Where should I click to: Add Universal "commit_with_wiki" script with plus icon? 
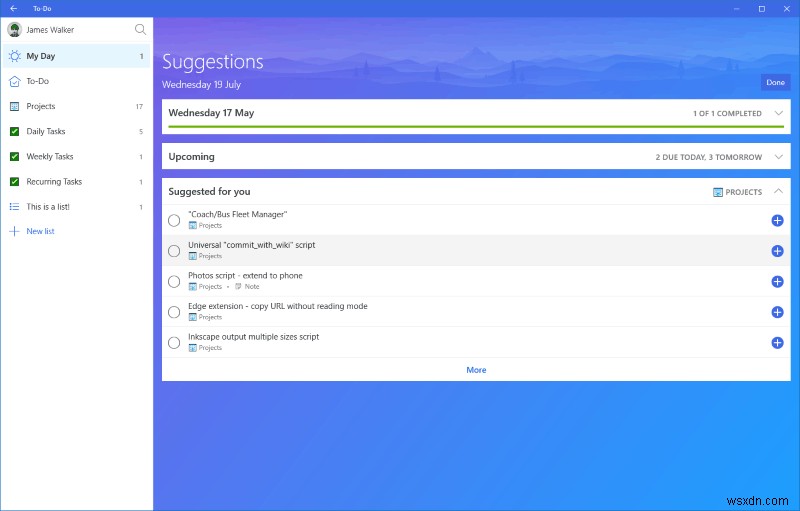pyautogui.click(x=777, y=251)
